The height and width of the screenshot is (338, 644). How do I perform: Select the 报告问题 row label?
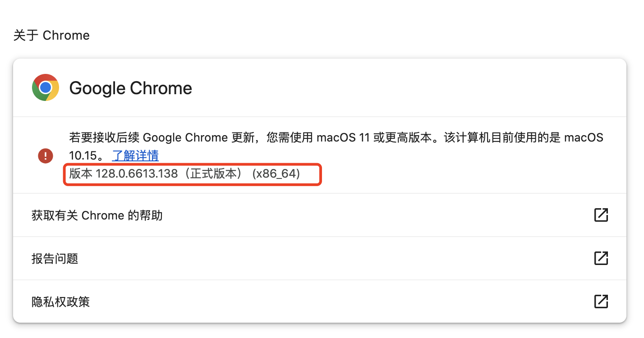(55, 259)
